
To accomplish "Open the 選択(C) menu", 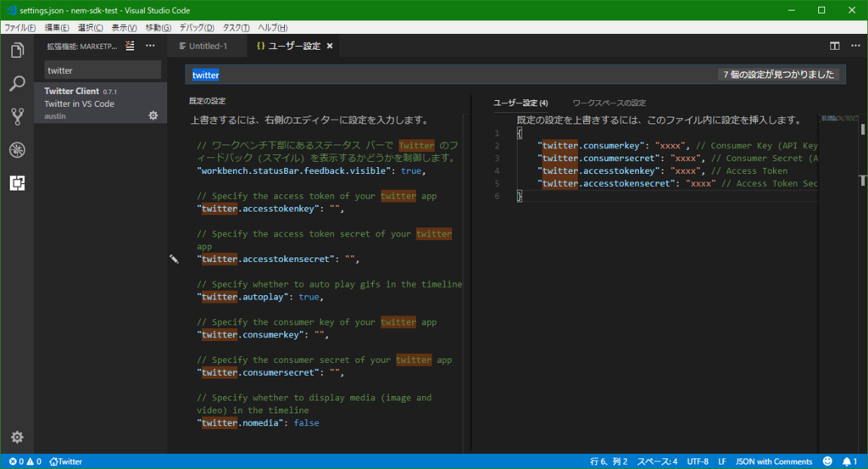I will click(90, 28).
